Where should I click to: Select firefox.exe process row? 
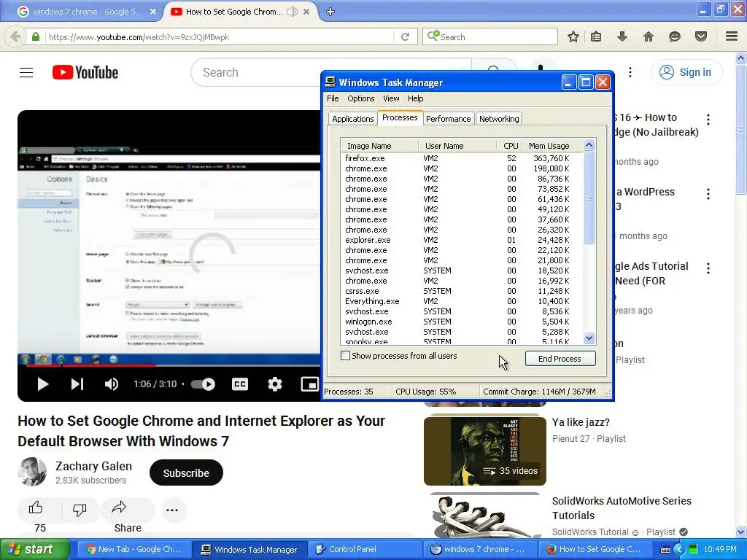coord(461,158)
